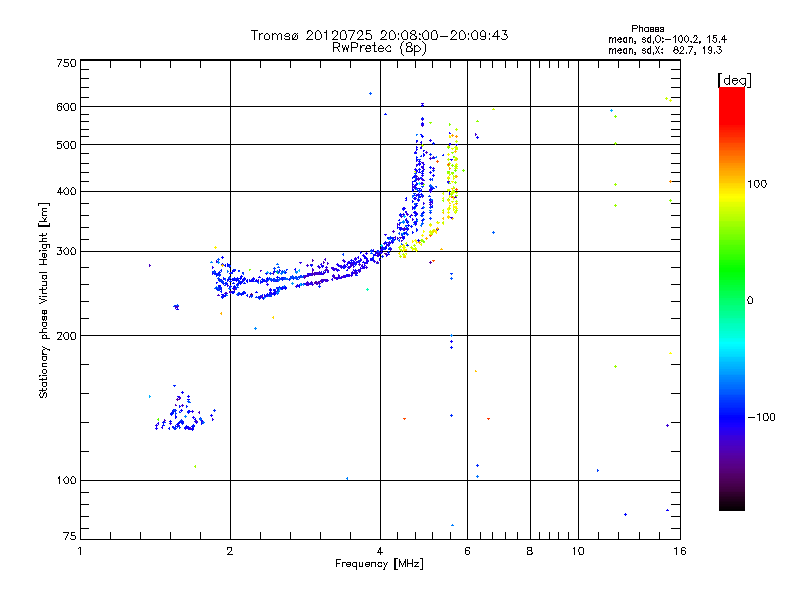Viewport: 800px width, 600px height.
Task: Click the '[deg]' colorbar unit label
Action: pos(734,80)
